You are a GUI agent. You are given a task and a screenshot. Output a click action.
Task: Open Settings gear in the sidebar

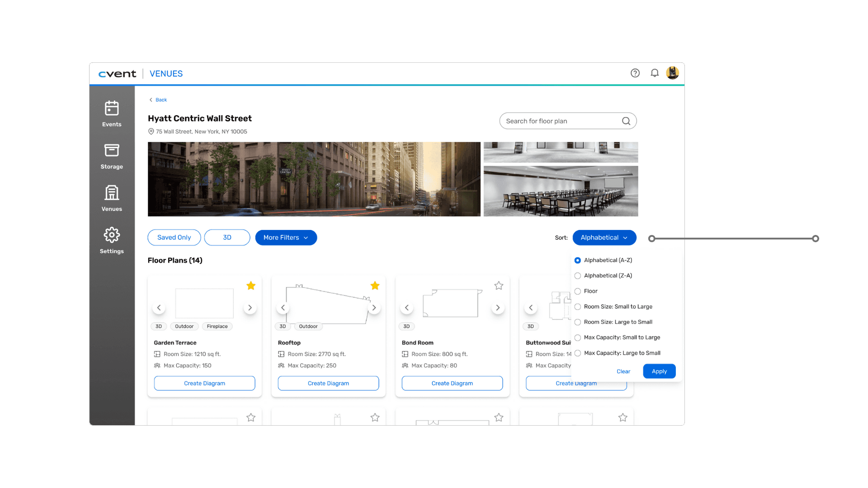click(x=112, y=240)
